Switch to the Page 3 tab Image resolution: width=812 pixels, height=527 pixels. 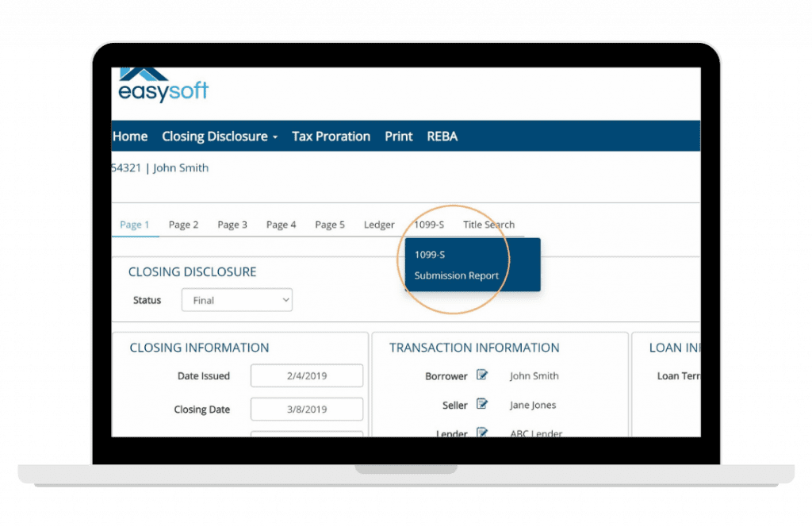232,225
